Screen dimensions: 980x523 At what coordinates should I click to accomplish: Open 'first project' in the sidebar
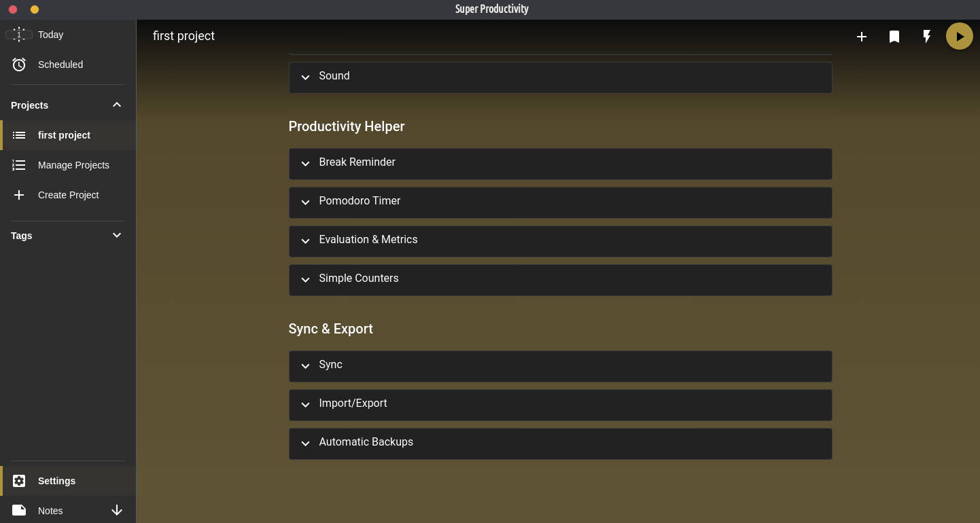pos(68,135)
